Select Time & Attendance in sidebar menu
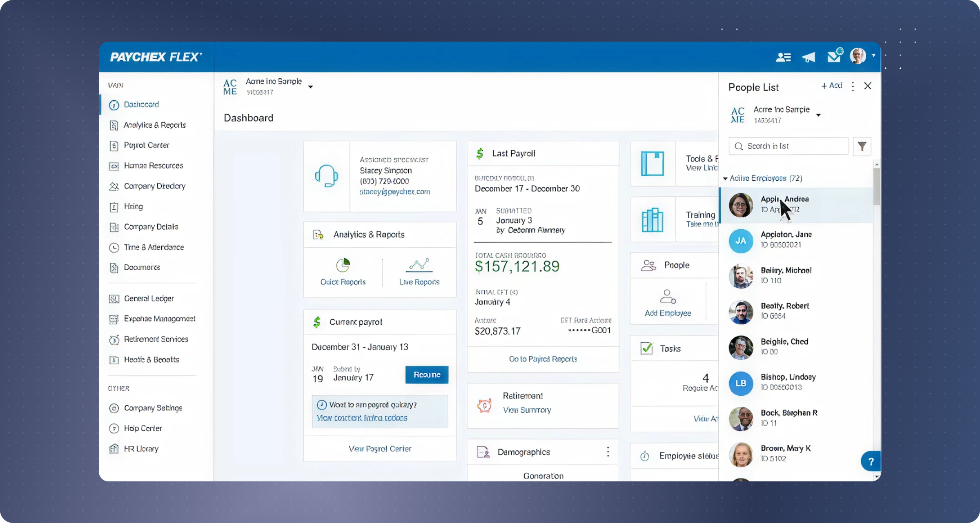Image resolution: width=980 pixels, height=523 pixels. (154, 247)
